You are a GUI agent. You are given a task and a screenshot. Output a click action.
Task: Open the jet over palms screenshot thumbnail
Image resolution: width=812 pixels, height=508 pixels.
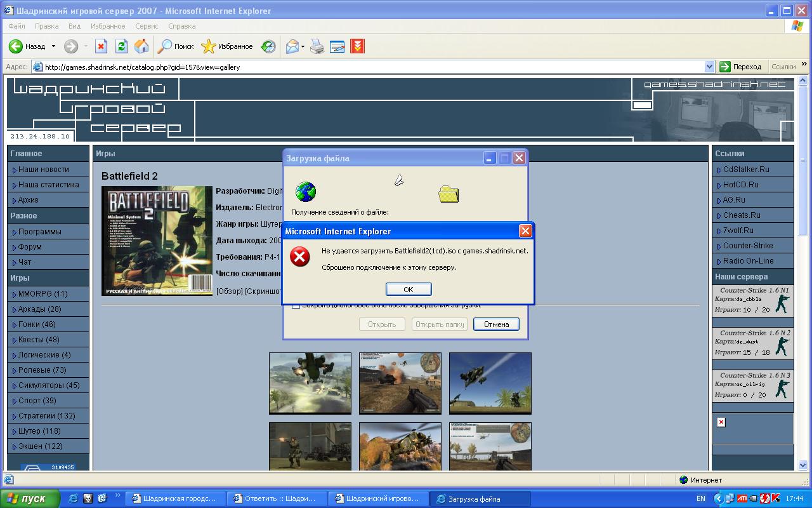(490, 384)
